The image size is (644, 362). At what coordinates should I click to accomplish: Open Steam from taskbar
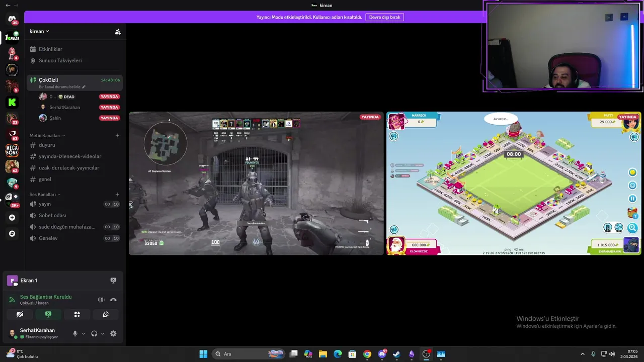point(396,354)
